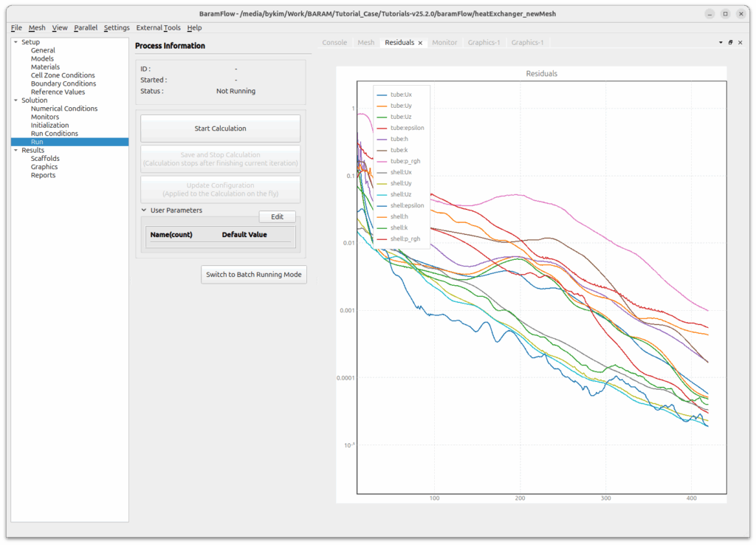Click the Name(count) column header

(171, 234)
